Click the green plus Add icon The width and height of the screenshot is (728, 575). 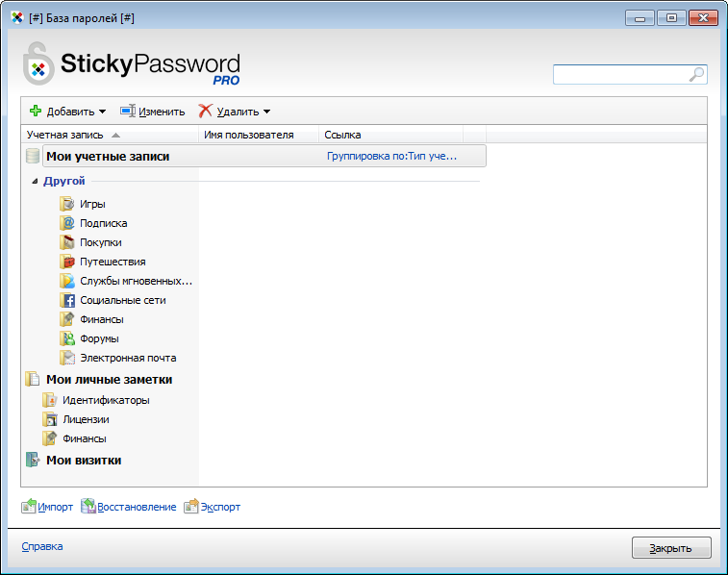36,111
